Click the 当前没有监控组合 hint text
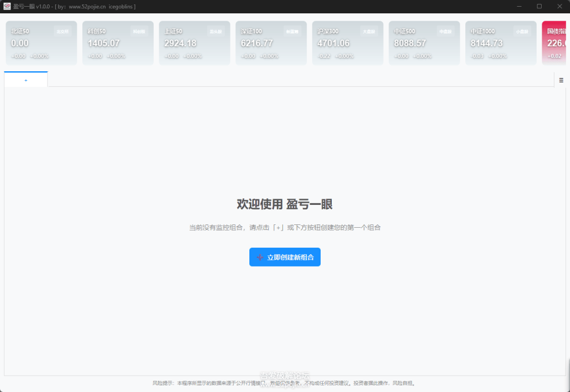570x392 pixels. [284, 228]
